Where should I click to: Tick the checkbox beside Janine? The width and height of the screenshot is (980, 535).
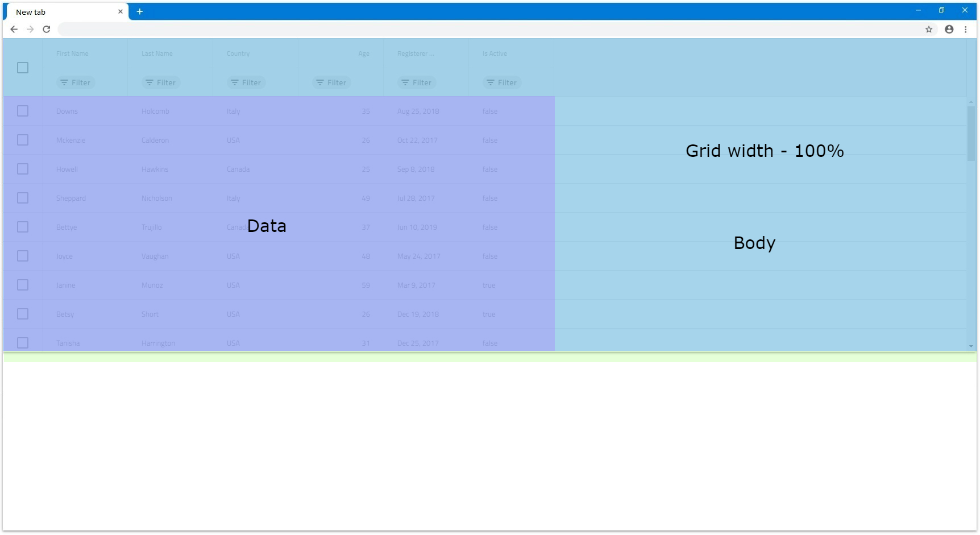(23, 285)
